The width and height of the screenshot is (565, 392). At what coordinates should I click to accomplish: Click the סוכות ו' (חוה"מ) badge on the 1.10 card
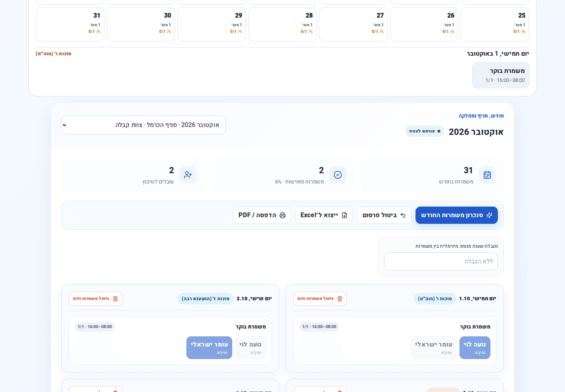[x=435, y=299]
